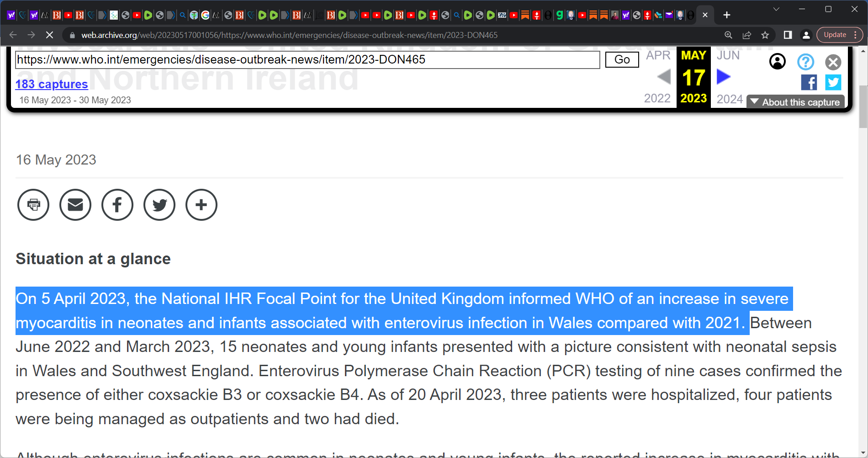Image resolution: width=868 pixels, height=458 pixels.
Task: Minimize the browser window
Action: click(802, 9)
